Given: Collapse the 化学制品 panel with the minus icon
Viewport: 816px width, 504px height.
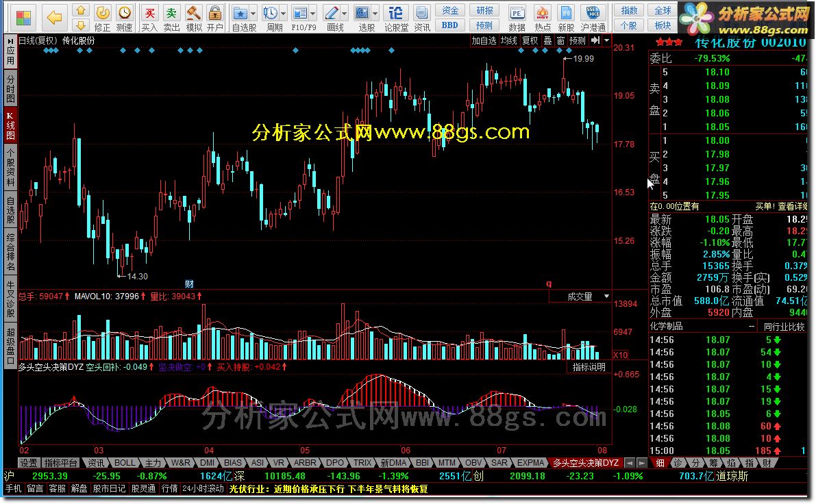Looking at the screenshot, I should [x=752, y=327].
